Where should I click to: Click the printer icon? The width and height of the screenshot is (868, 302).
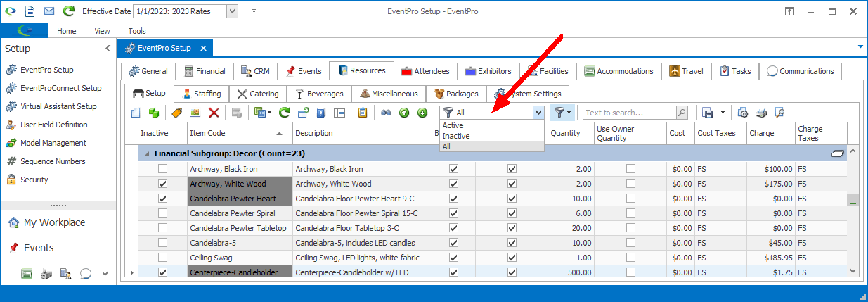tap(760, 113)
